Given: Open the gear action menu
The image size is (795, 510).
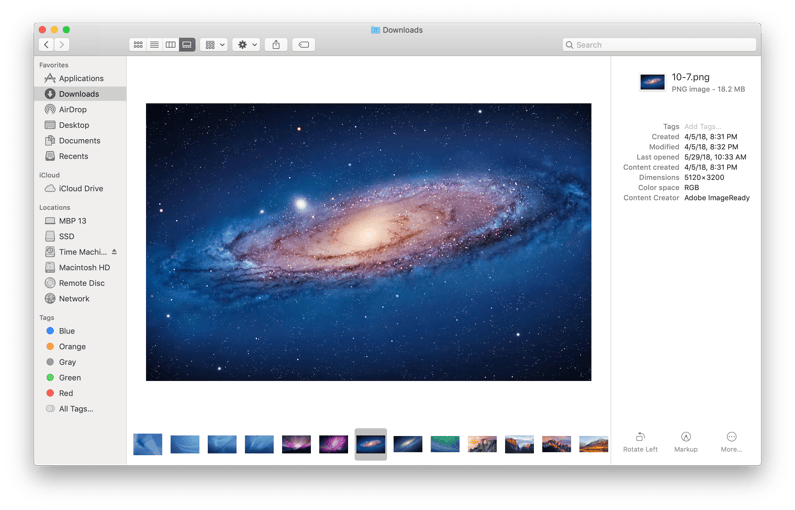Looking at the screenshot, I should (x=246, y=45).
